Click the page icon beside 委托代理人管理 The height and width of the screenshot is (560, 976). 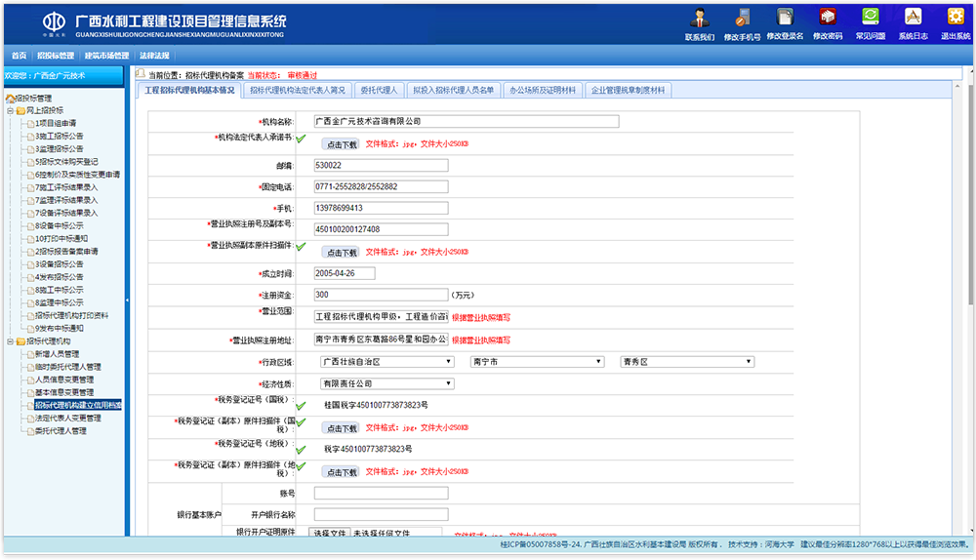pos(30,431)
